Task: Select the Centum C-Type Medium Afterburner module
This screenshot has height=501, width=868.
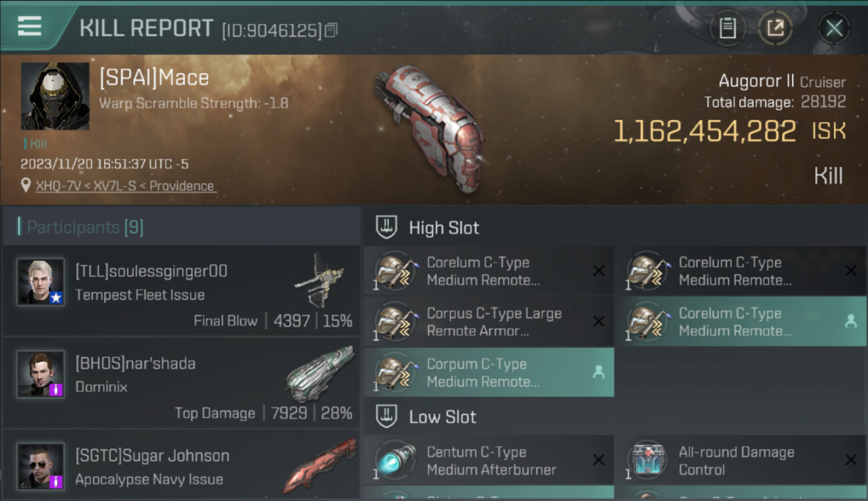Action: [489, 461]
